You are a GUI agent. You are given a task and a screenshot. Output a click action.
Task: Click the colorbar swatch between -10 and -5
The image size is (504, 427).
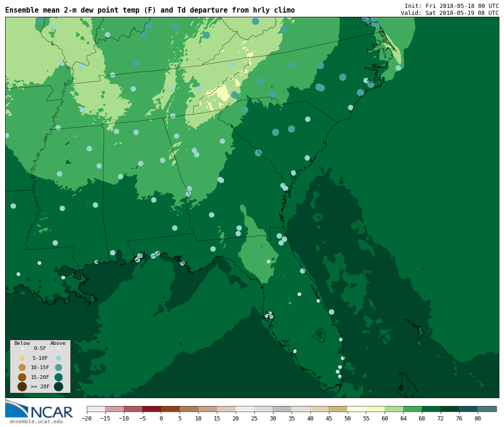(x=133, y=409)
